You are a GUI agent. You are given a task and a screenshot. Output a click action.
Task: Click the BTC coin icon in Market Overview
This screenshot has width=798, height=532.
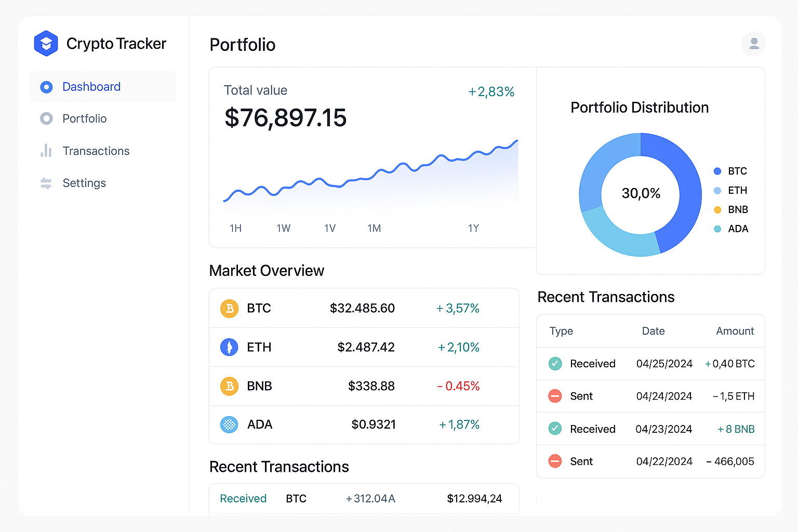click(x=229, y=308)
